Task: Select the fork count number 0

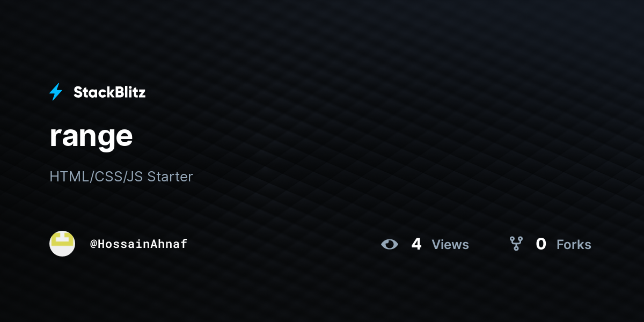Action: (x=541, y=244)
